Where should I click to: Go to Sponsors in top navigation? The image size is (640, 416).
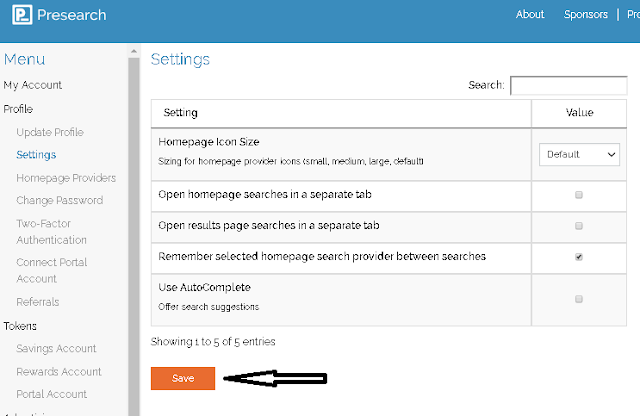click(585, 15)
